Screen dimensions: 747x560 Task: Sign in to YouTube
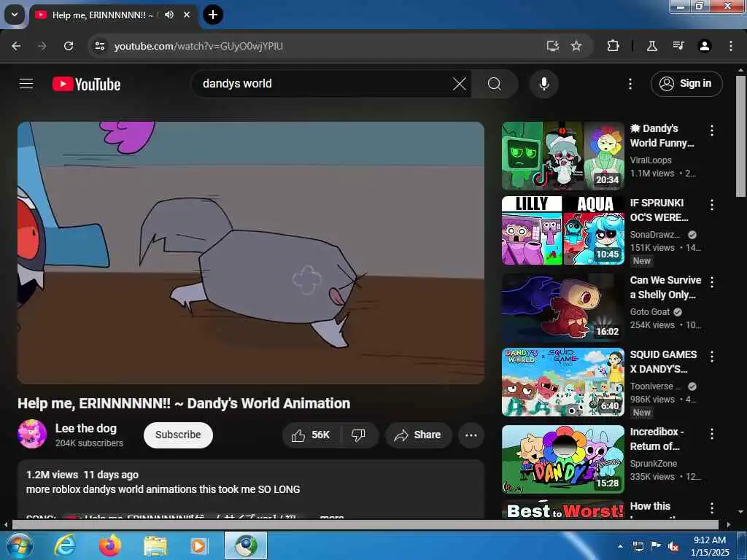[686, 84]
